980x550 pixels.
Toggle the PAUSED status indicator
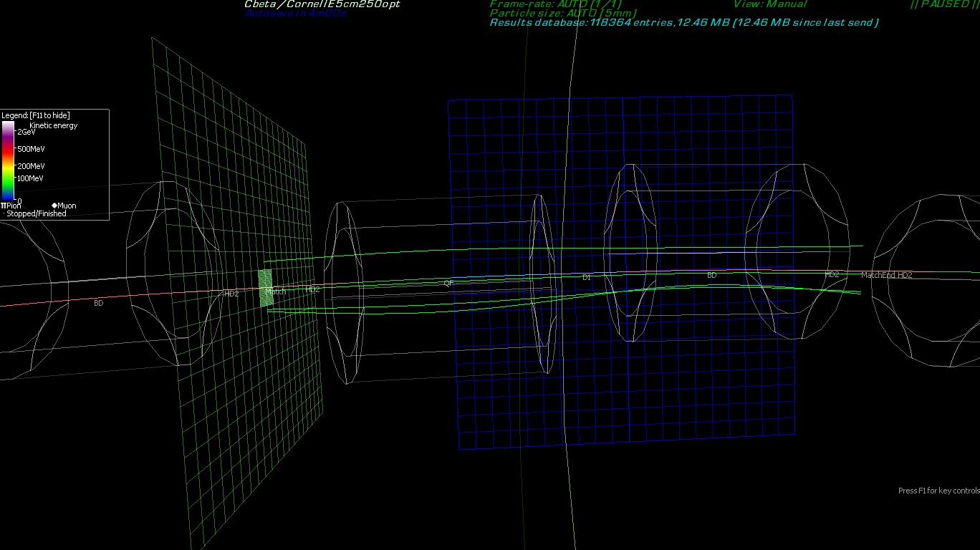click(944, 4)
